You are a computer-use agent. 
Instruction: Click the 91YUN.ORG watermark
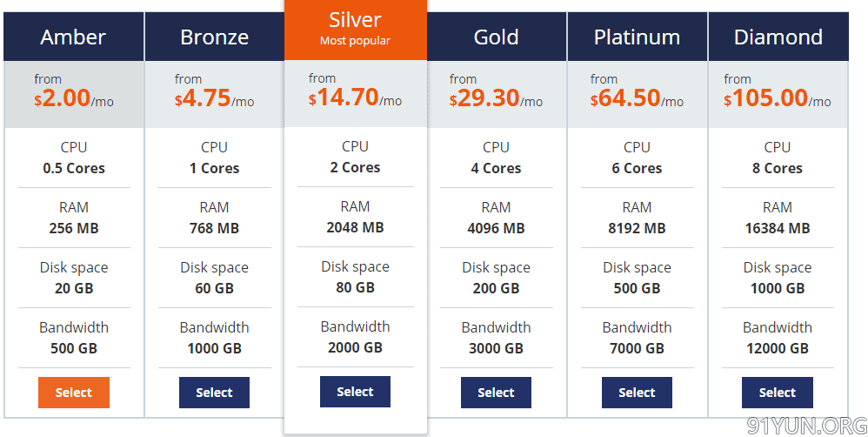[807, 426]
